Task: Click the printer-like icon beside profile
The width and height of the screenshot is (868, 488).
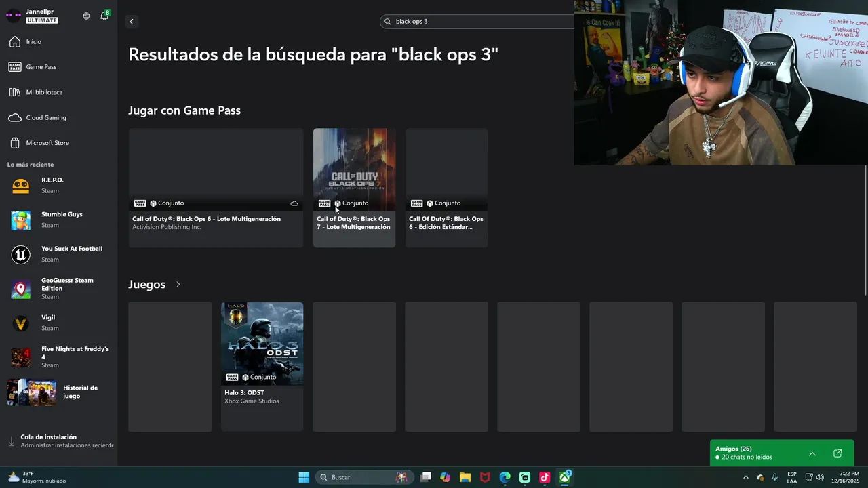Action: point(86,16)
